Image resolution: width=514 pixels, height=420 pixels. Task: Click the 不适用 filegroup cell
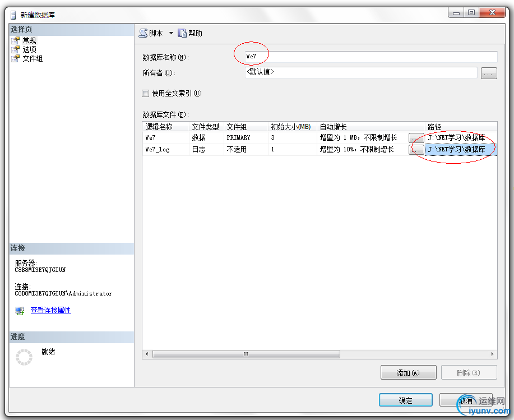coord(246,150)
